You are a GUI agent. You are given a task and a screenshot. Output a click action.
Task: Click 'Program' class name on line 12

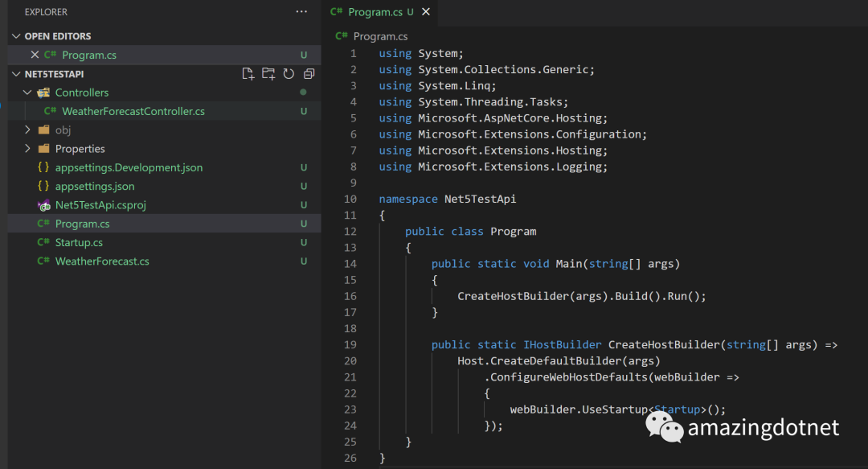[x=513, y=232]
